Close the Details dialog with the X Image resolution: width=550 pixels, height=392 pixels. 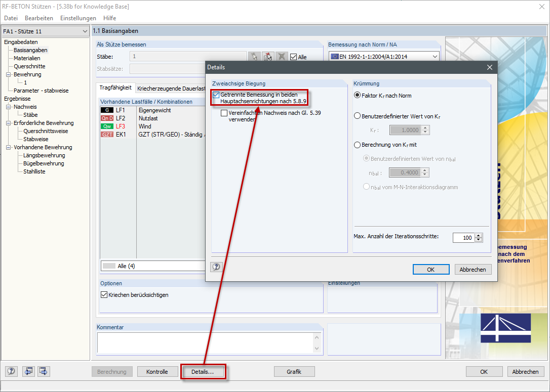click(x=490, y=67)
